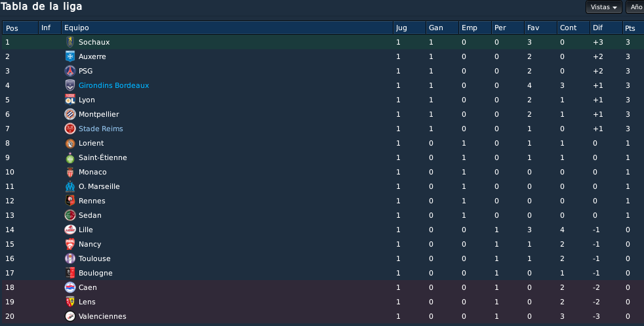Click the Toulouse club badge
This screenshot has width=644, height=326.
coord(70,258)
